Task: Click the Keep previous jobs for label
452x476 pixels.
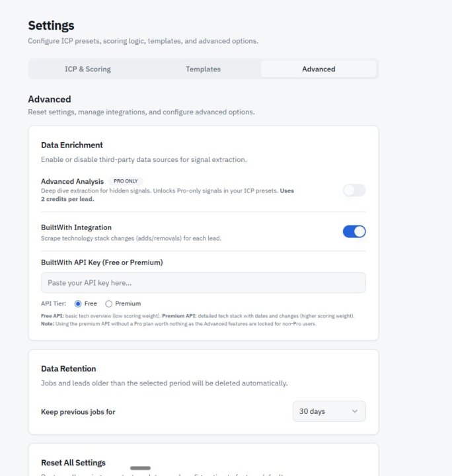Action: (x=78, y=412)
